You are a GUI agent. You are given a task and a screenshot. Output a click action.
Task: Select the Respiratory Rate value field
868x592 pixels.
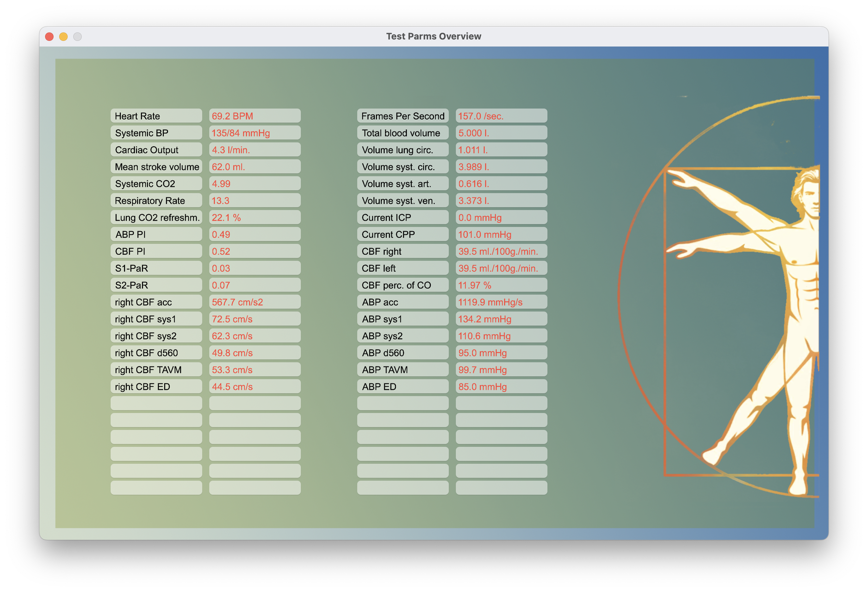[x=255, y=201]
